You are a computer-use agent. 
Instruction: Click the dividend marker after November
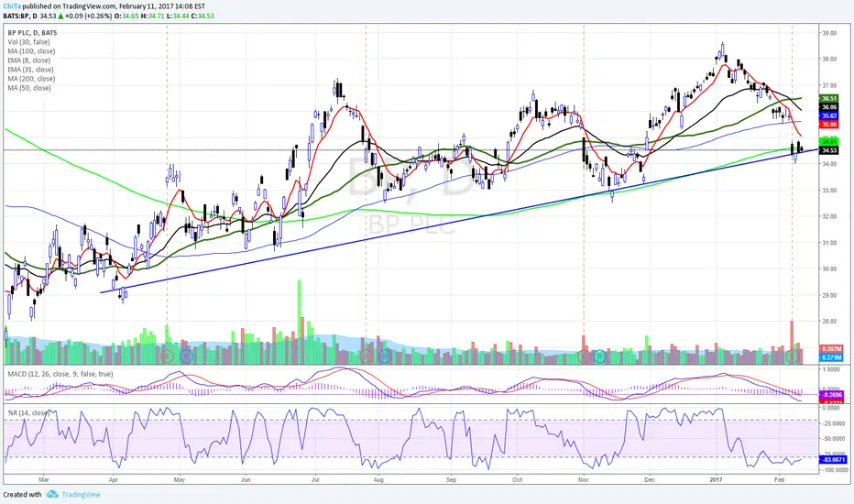point(600,356)
